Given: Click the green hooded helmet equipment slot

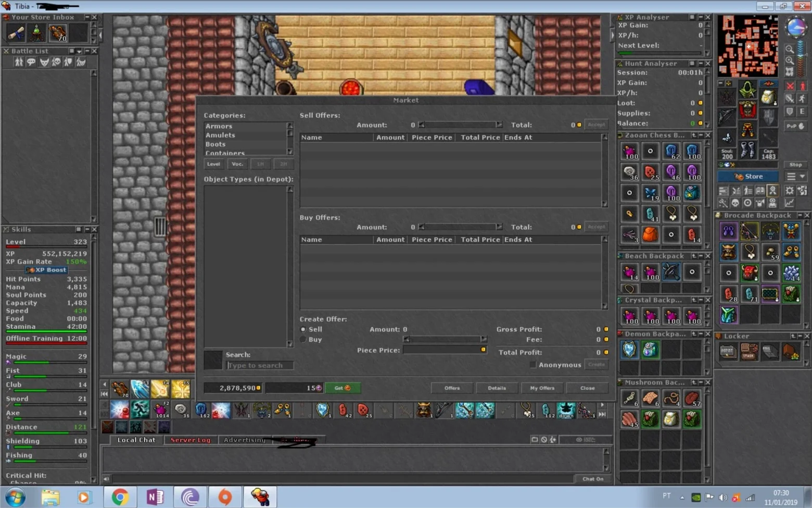Looking at the screenshot, I should (747, 90).
